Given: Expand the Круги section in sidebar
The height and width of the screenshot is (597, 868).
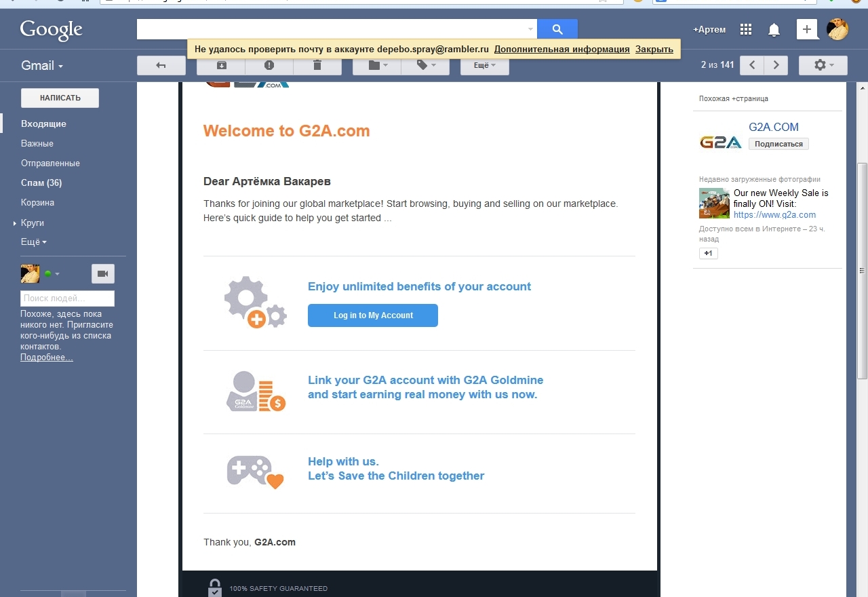Looking at the screenshot, I should click(x=32, y=223).
